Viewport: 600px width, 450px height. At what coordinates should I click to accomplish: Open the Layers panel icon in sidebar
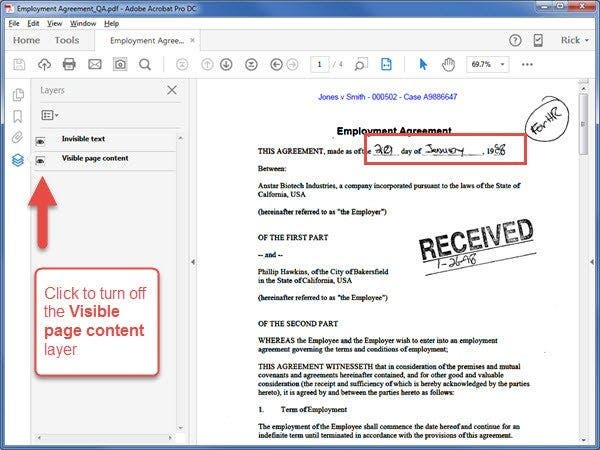pyautogui.click(x=17, y=160)
